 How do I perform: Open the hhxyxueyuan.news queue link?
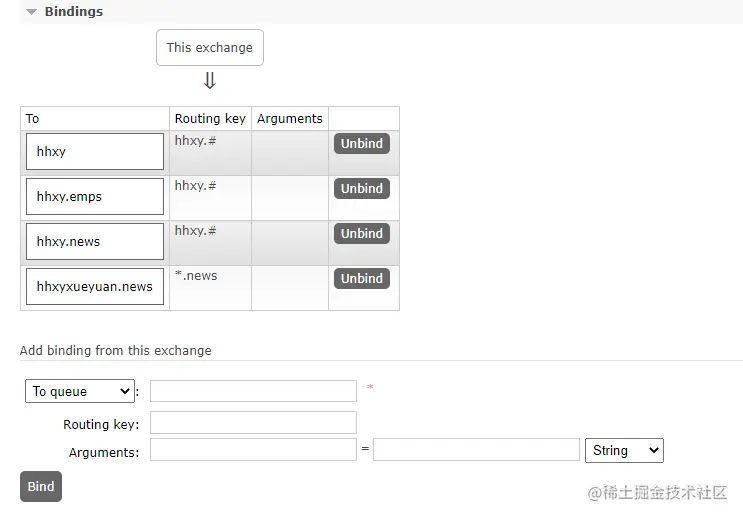[95, 287]
